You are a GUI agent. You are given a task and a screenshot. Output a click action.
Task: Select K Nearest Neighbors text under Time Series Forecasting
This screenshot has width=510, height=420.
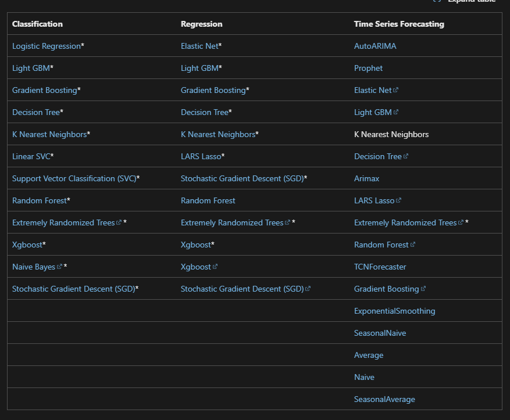[391, 134]
